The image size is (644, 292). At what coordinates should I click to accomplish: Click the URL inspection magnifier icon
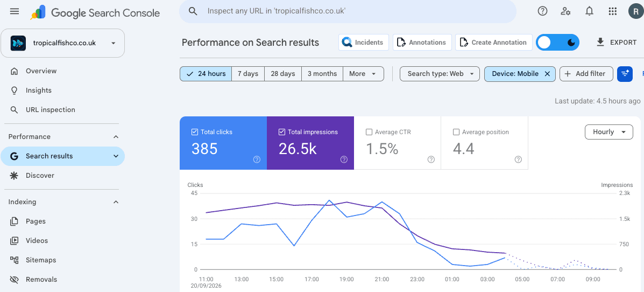pyautogui.click(x=15, y=110)
